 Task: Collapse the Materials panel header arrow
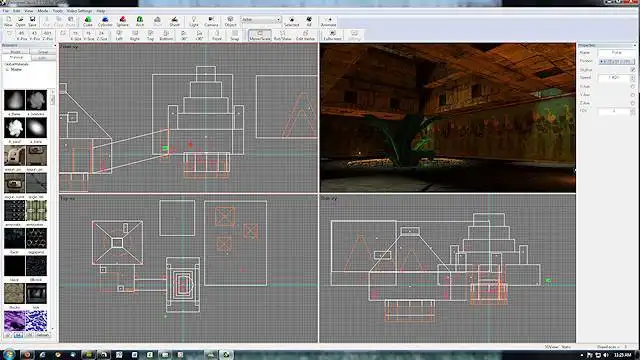coord(55,45)
